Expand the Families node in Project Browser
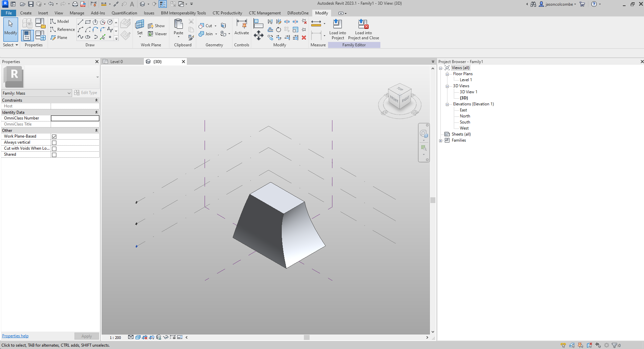644x349 pixels. pyautogui.click(x=441, y=140)
